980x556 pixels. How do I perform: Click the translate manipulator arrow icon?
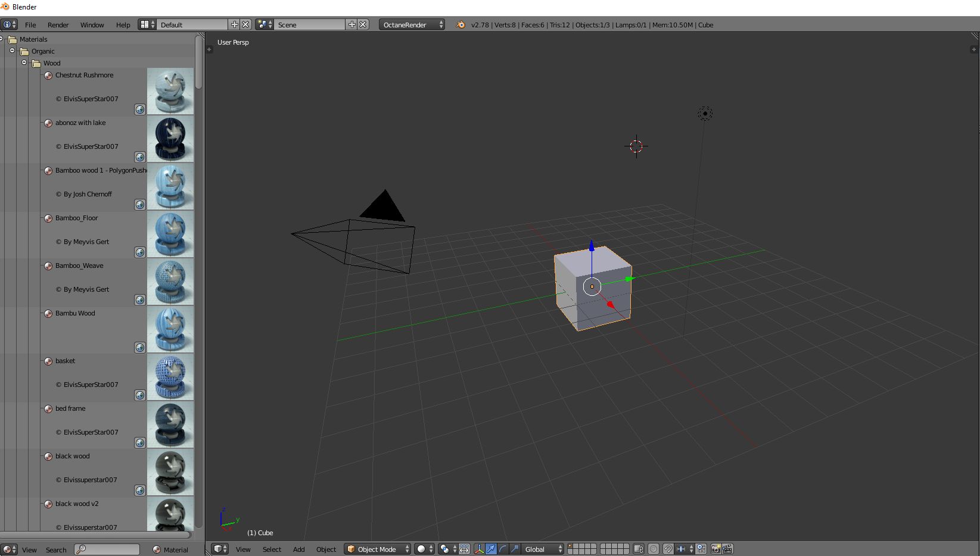point(491,549)
